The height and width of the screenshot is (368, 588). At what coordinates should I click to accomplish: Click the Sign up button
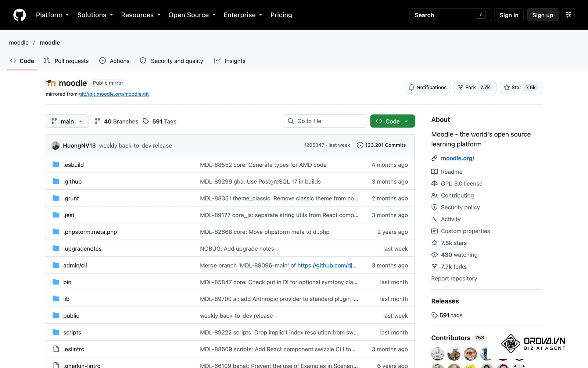tap(543, 15)
